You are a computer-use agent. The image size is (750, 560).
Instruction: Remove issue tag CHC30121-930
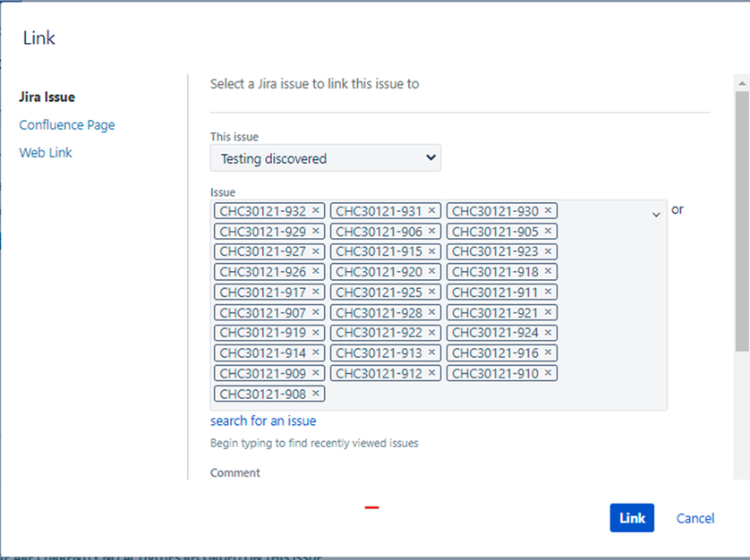coord(548,210)
